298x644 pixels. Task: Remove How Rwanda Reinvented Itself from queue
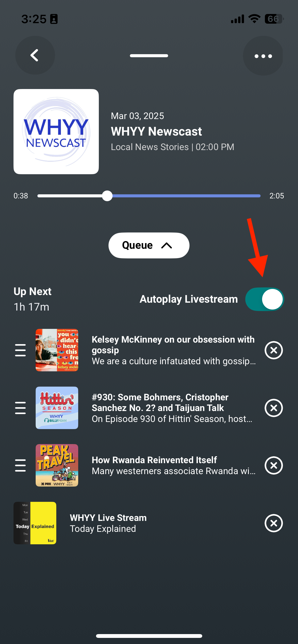point(274,465)
